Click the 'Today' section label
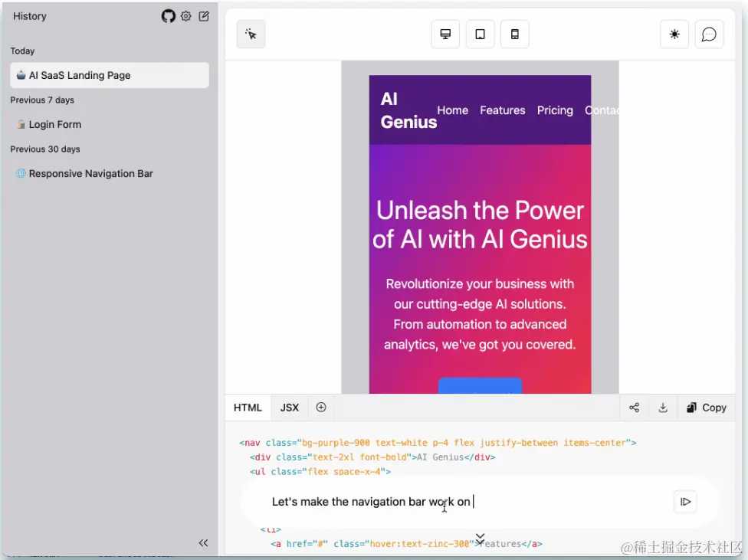 [x=22, y=51]
